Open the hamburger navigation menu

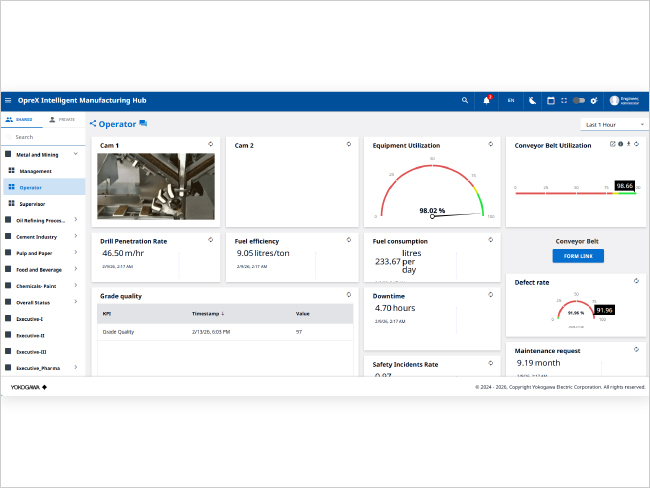8,100
